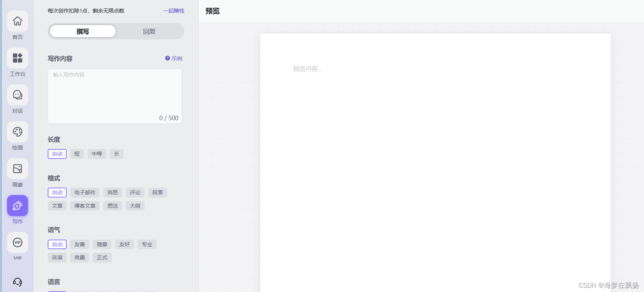Open the 首页 home icon
The height and width of the screenshot is (292, 644).
coord(18,21)
